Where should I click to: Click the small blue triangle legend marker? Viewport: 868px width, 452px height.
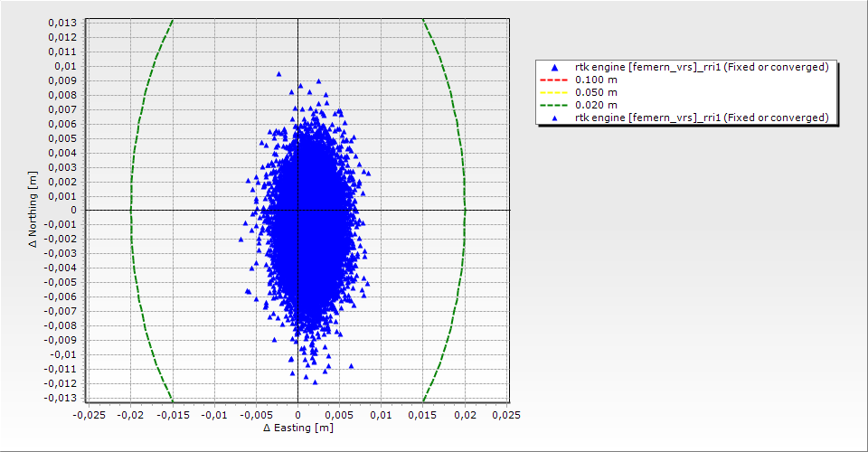[x=554, y=118]
